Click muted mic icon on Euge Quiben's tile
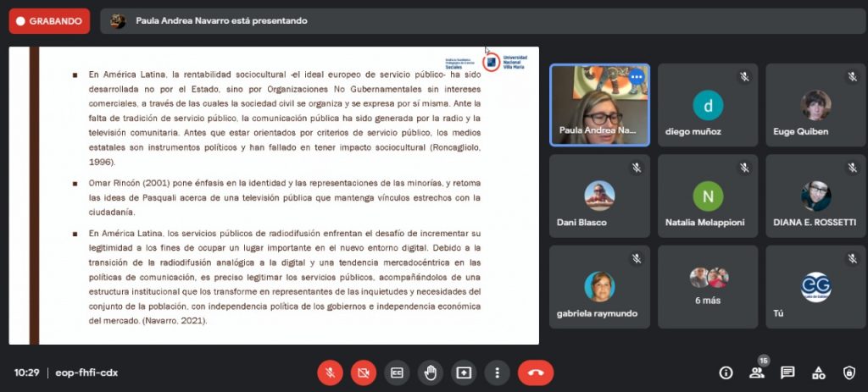The image size is (868, 392). click(852, 77)
